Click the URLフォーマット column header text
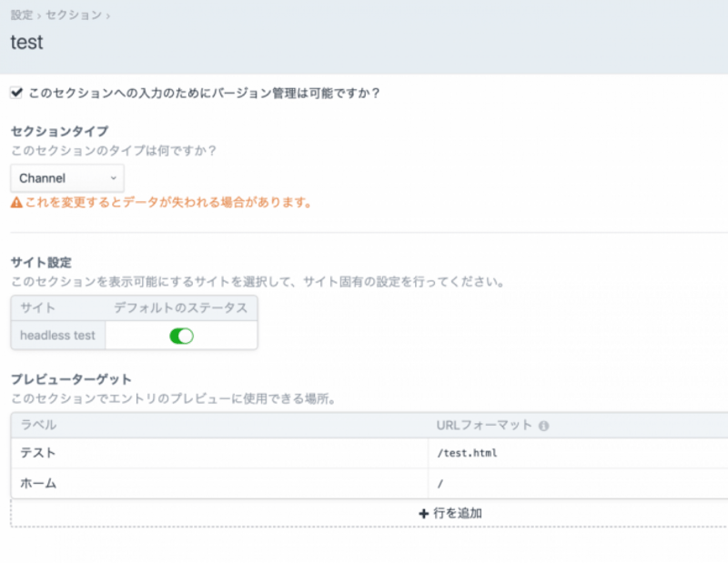 pos(484,425)
